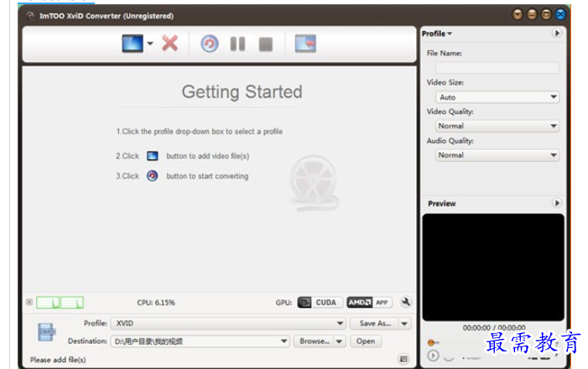This screenshot has width=588, height=369.
Task: Close the CPU usage graph
Action: pyautogui.click(x=29, y=302)
